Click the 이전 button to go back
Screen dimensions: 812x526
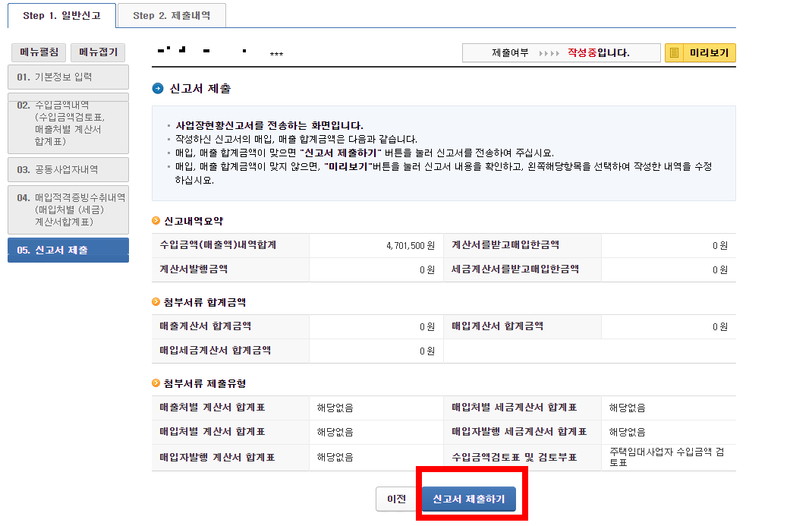point(394,499)
